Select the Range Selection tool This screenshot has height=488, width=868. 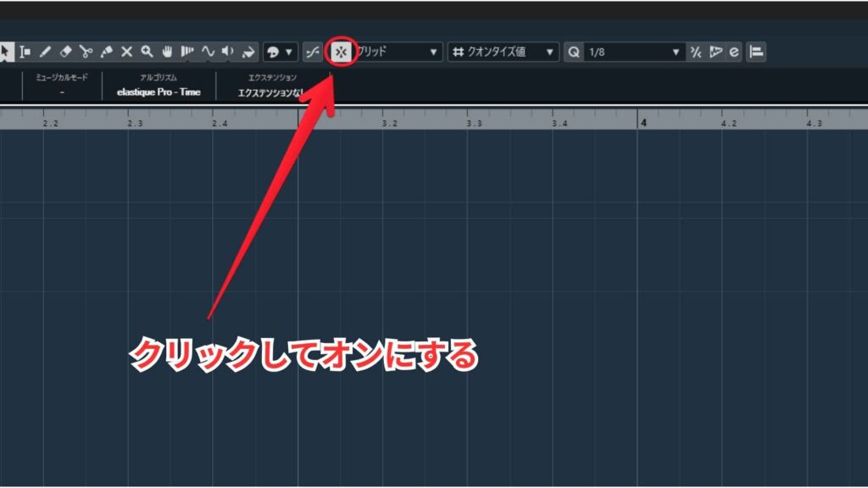click(25, 52)
